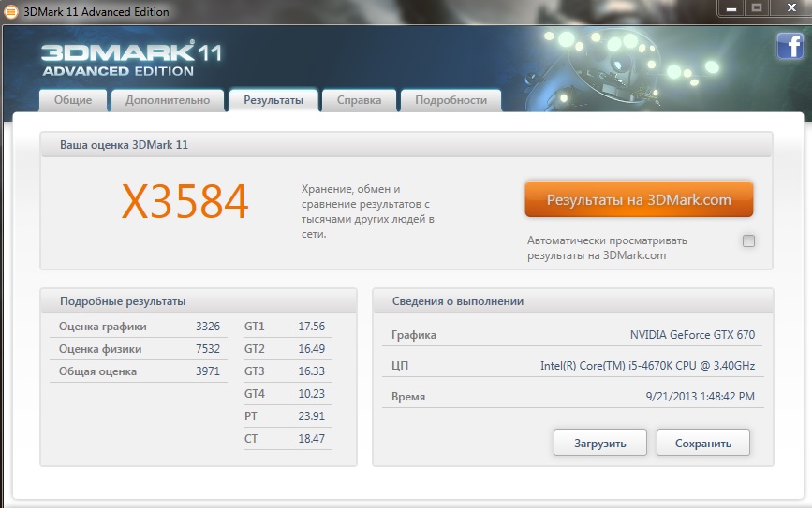
Task: Click the Ваша оценка 3DMark 11 header
Action: tap(406, 145)
